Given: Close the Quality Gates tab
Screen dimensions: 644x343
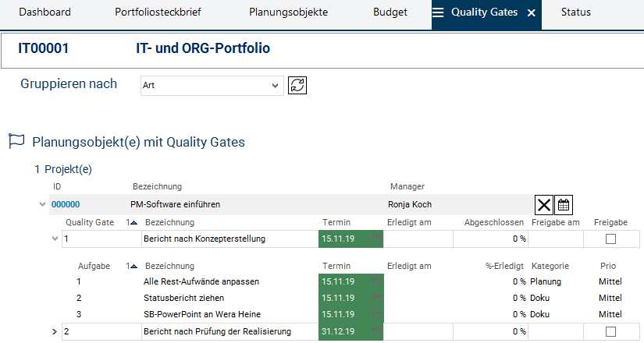Looking at the screenshot, I should point(531,13).
